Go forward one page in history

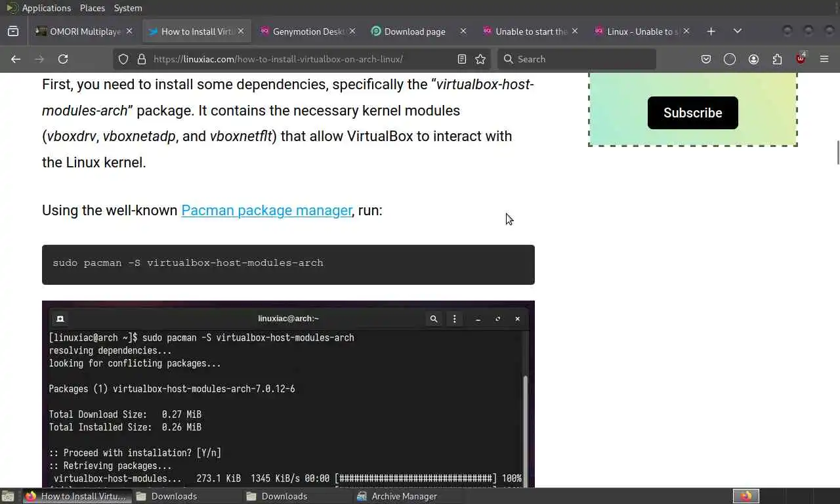click(x=39, y=59)
